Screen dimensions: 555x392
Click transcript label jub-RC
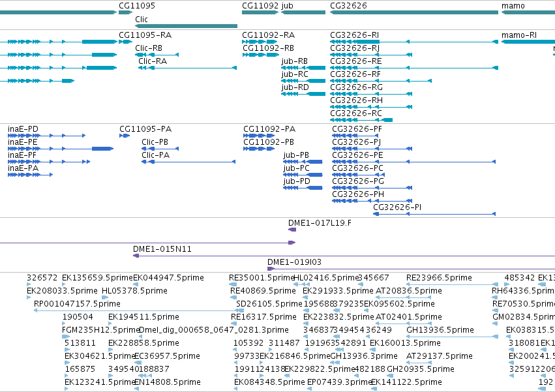[295, 74]
